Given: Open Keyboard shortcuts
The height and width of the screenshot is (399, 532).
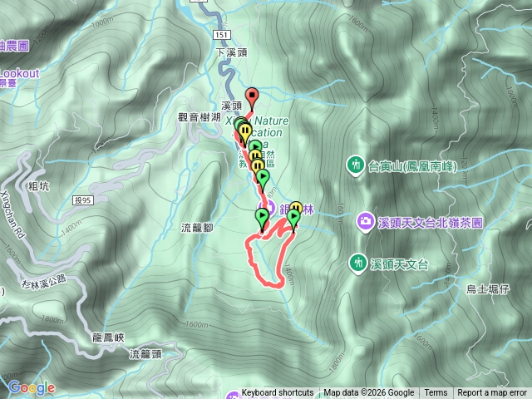Looking at the screenshot, I should coord(278,392).
